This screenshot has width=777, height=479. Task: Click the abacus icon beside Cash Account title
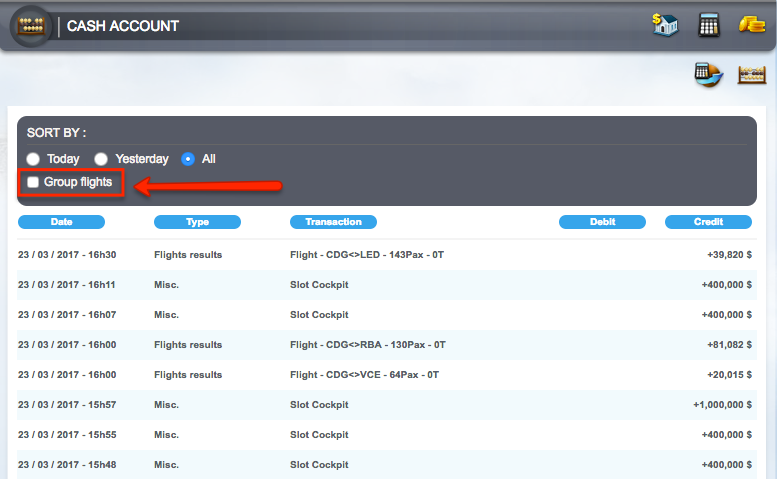[31, 26]
